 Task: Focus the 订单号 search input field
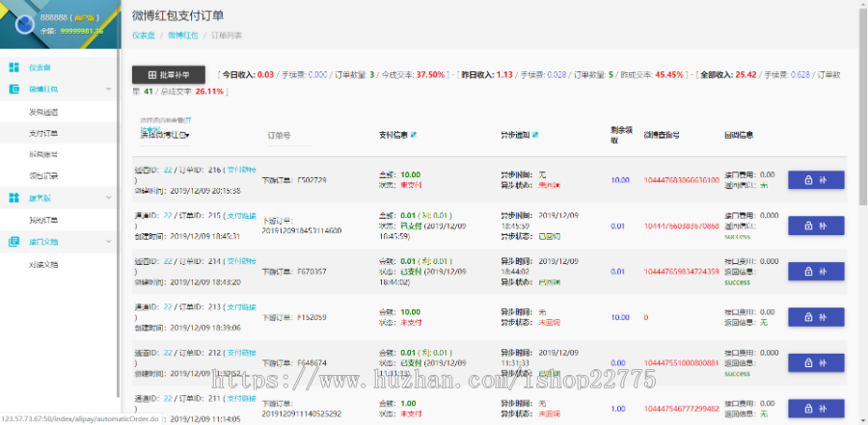coord(289,136)
